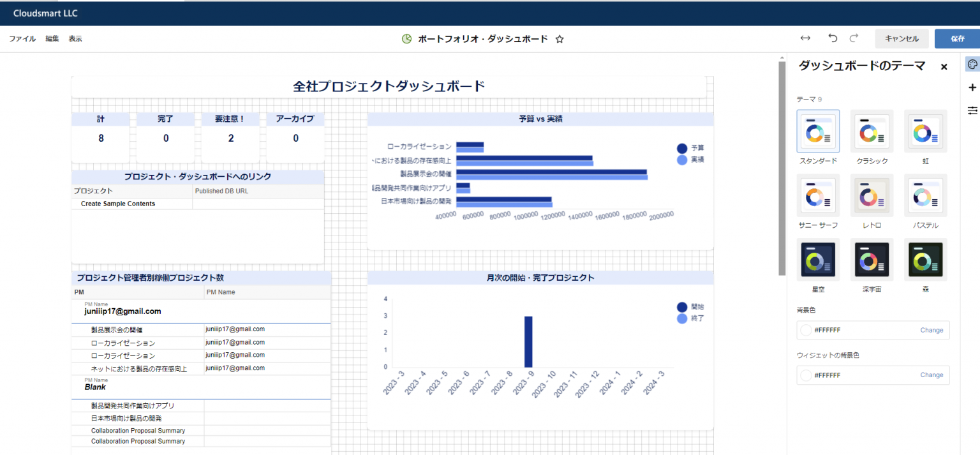This screenshot has width=980, height=455.
Task: Open the 編集 menu
Action: tap(52, 39)
